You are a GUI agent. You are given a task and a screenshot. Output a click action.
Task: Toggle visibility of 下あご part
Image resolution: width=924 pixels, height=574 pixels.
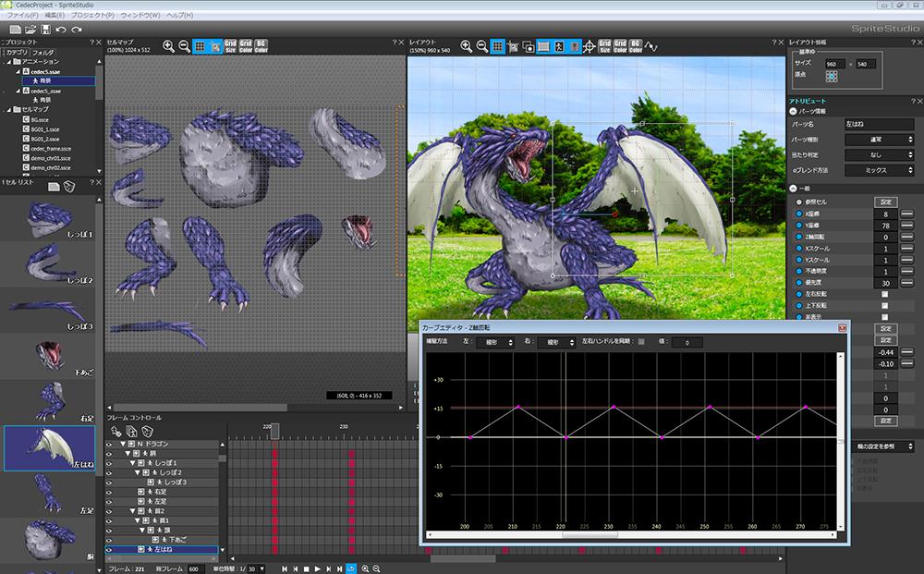tap(109, 540)
